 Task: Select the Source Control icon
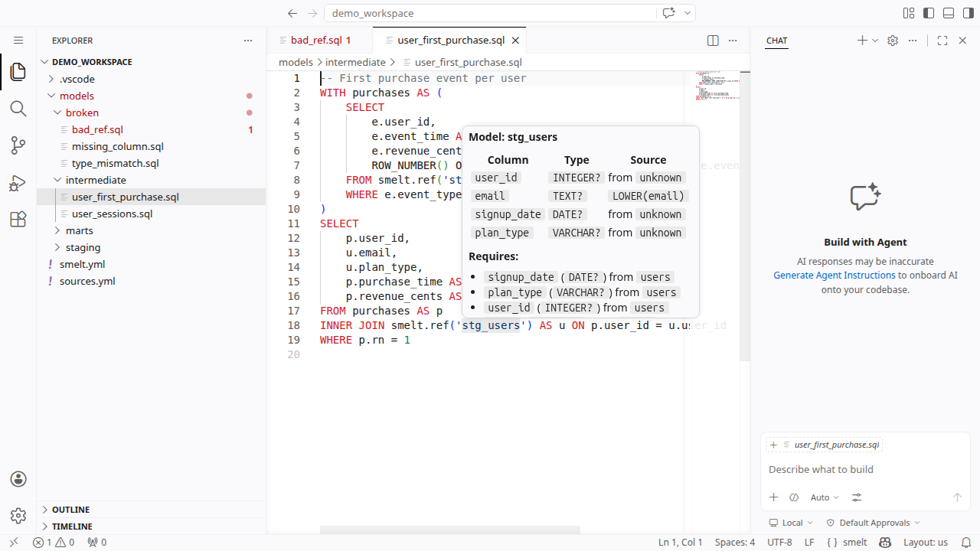[x=18, y=145]
